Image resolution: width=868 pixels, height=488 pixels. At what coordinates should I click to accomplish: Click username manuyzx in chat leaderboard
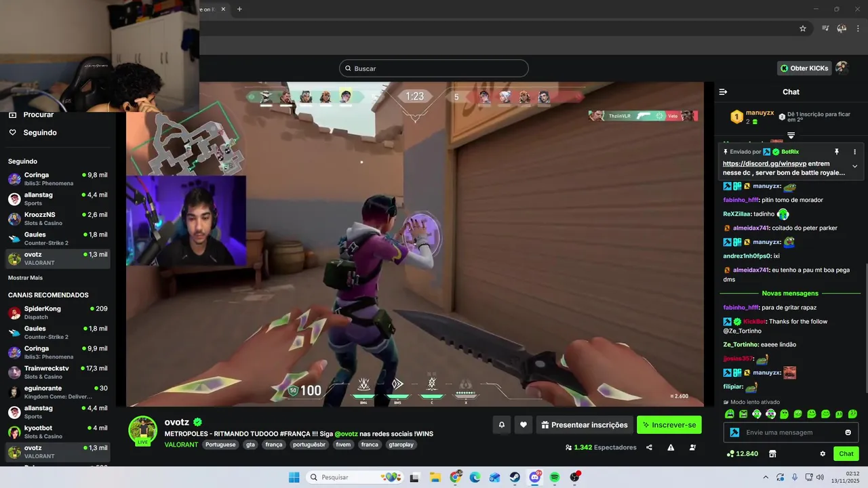(759, 113)
